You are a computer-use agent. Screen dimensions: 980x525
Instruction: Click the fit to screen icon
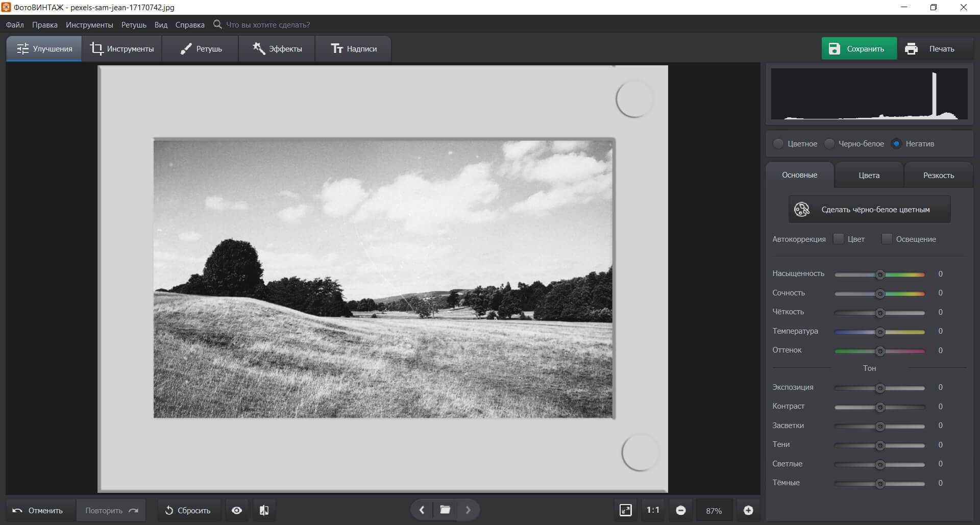coord(626,510)
